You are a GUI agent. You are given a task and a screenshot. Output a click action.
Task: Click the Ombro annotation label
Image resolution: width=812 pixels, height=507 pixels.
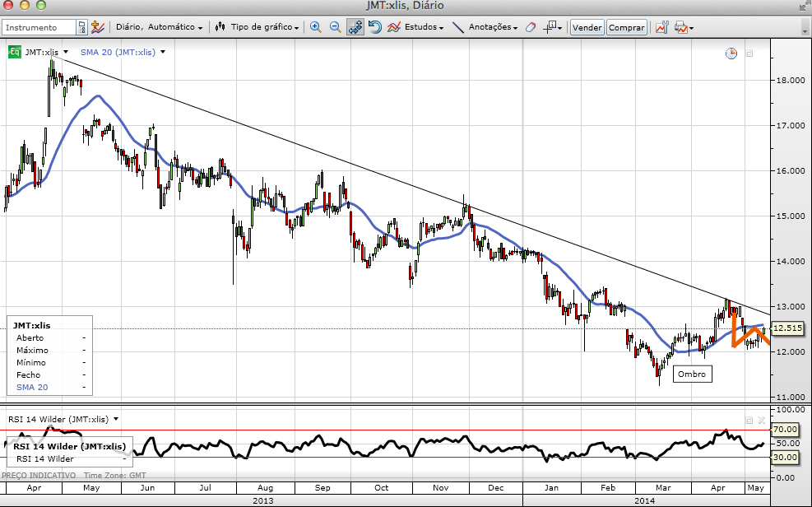tap(692, 374)
